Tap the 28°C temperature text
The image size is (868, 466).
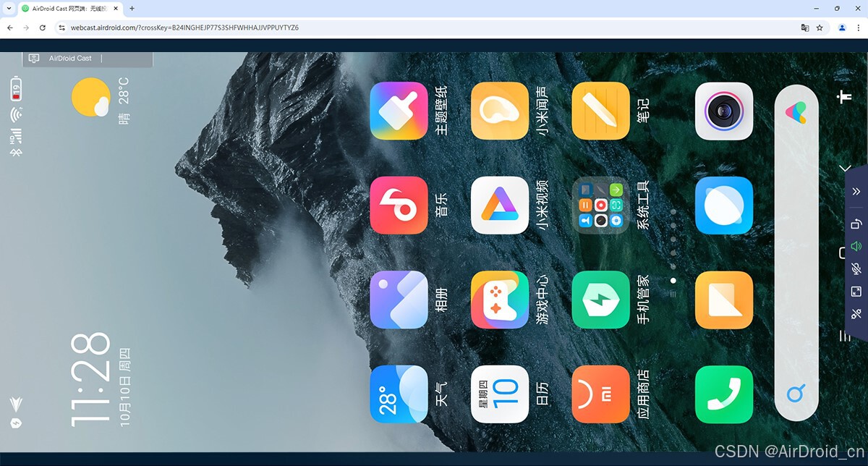124,90
